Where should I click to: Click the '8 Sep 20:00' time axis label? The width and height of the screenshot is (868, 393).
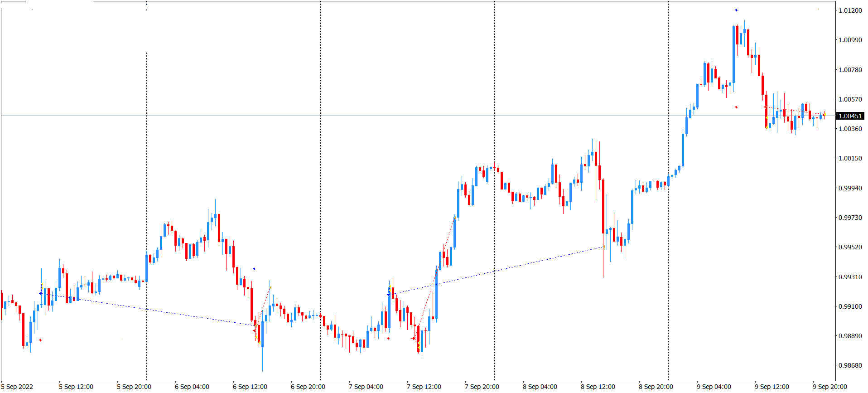(x=656, y=387)
